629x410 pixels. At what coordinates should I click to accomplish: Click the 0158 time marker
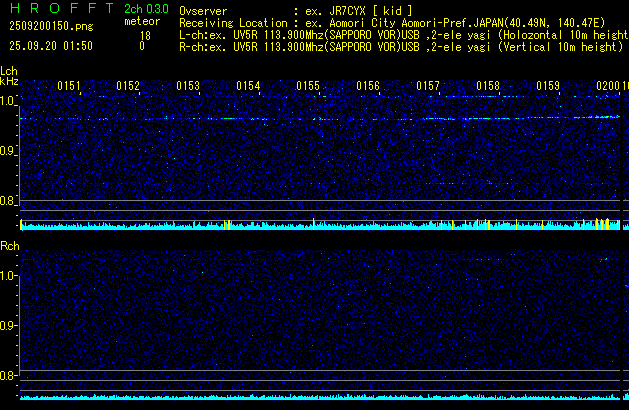click(488, 86)
